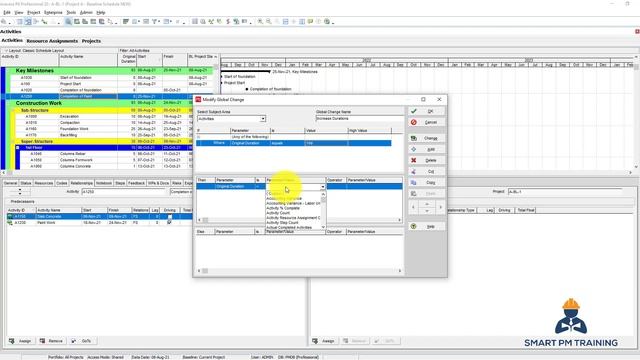Click Assign under the Successors list
The height and width of the screenshot is (360, 640).
pyautogui.click(x=324, y=341)
